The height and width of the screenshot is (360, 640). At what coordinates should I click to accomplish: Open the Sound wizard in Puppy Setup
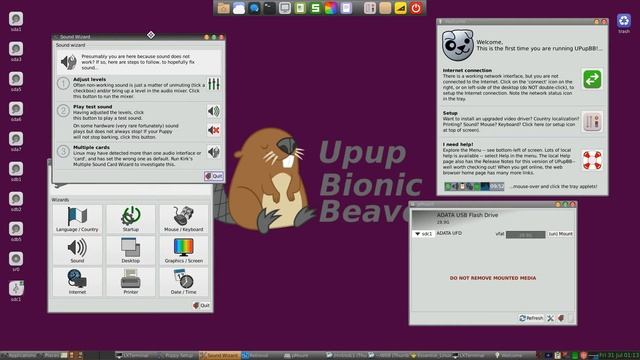[x=77, y=251]
